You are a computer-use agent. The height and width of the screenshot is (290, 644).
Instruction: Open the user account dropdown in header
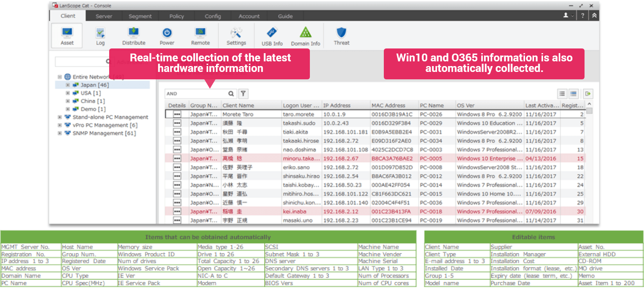point(568,16)
